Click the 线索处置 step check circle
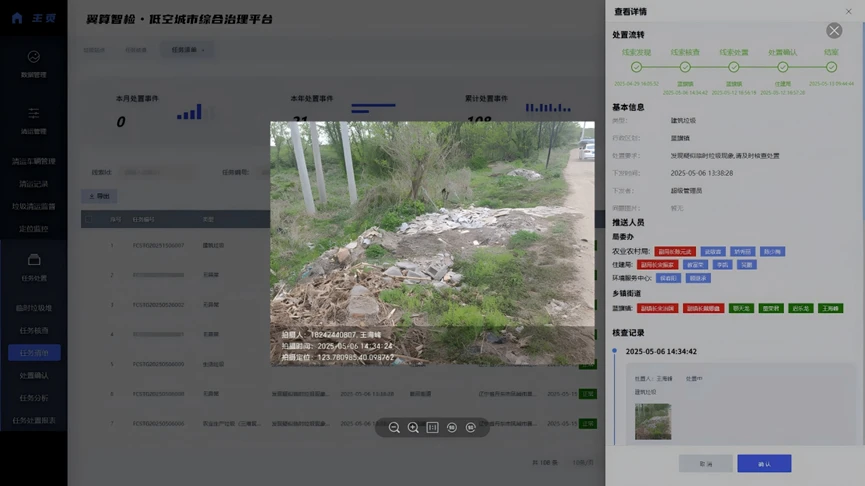This screenshot has height=486, width=865. pos(734,67)
